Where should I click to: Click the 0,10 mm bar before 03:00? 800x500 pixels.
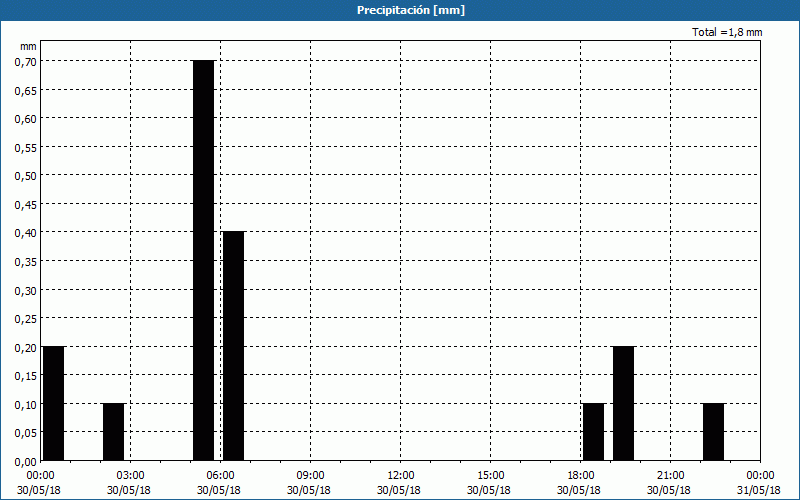click(x=113, y=432)
